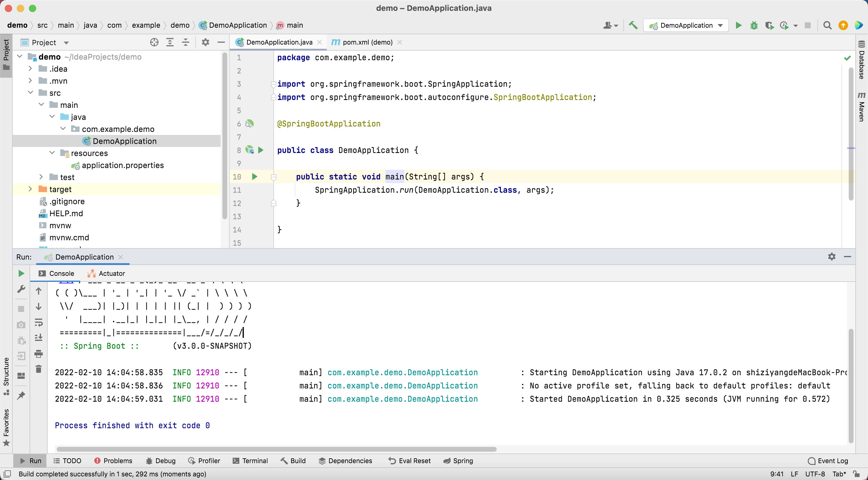Open Search Everywhere magnifier icon
The height and width of the screenshot is (480, 868).
tap(827, 25)
